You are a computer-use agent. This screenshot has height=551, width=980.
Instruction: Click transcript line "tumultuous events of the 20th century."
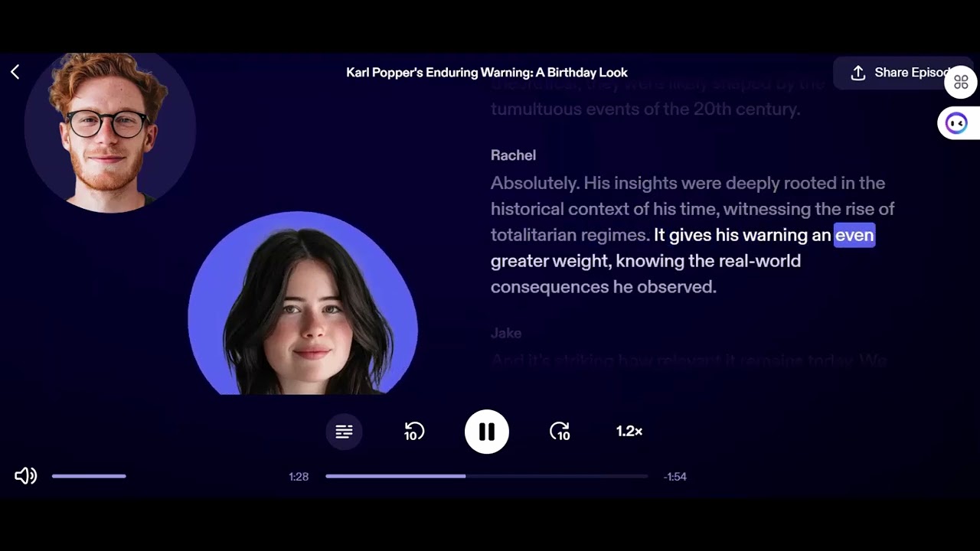pos(645,109)
